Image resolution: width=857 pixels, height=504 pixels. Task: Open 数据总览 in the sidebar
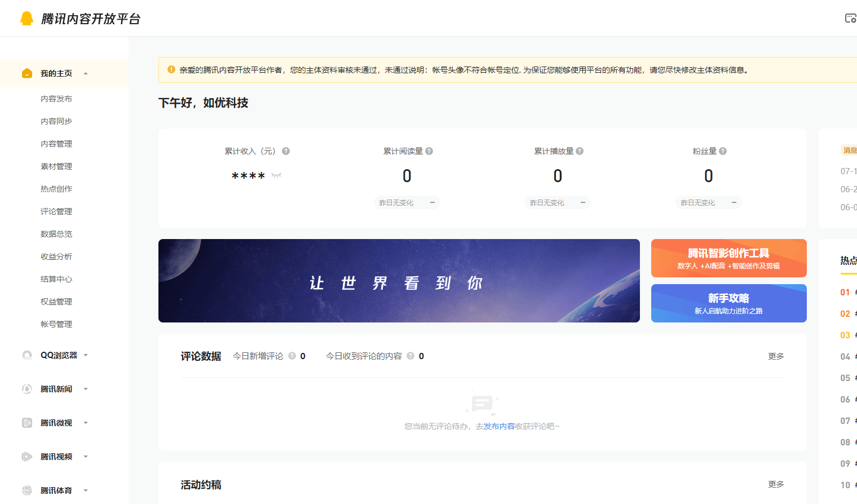point(56,234)
